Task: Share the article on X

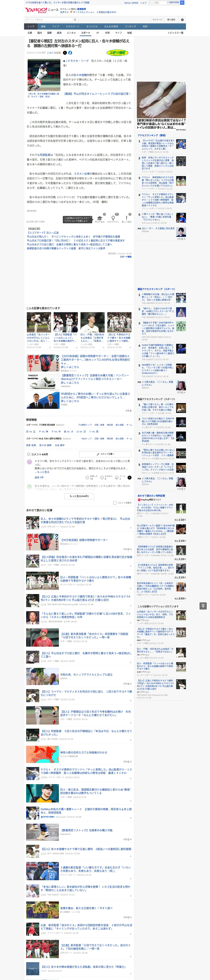Action: click(65, 53)
